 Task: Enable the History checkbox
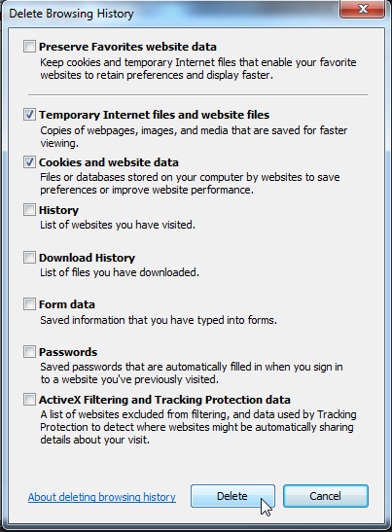[29, 210]
